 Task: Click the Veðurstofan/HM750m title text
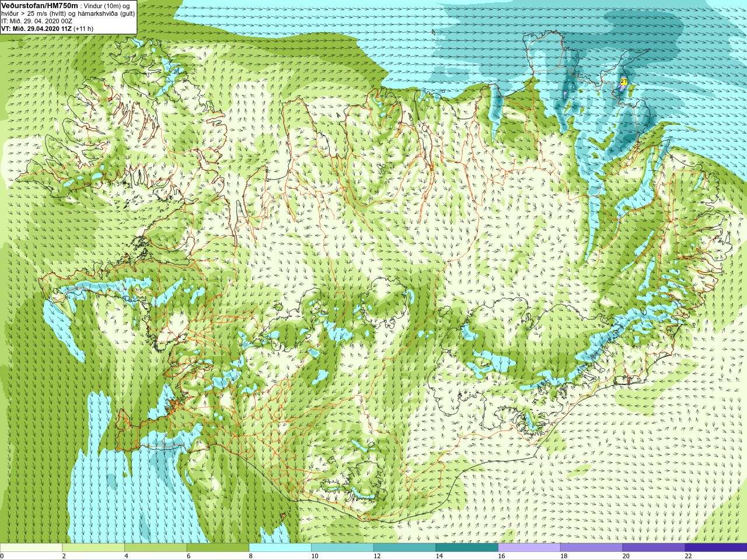(39, 5)
